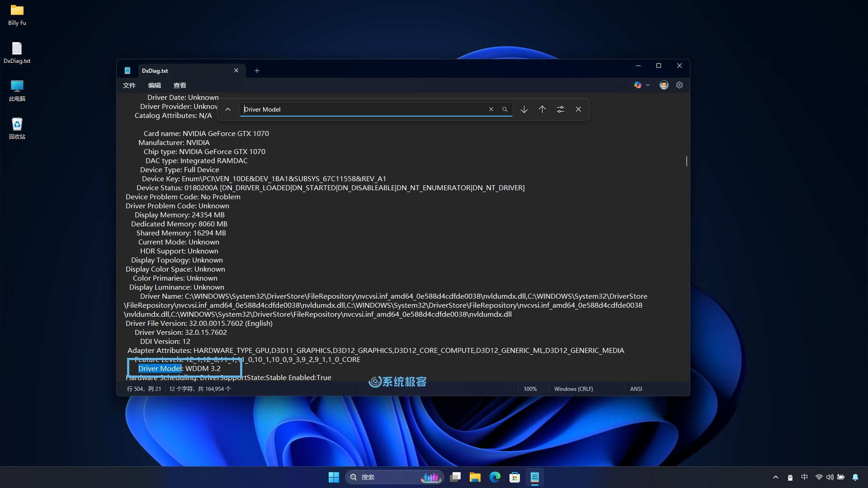Open find options sliders icon

click(x=561, y=109)
